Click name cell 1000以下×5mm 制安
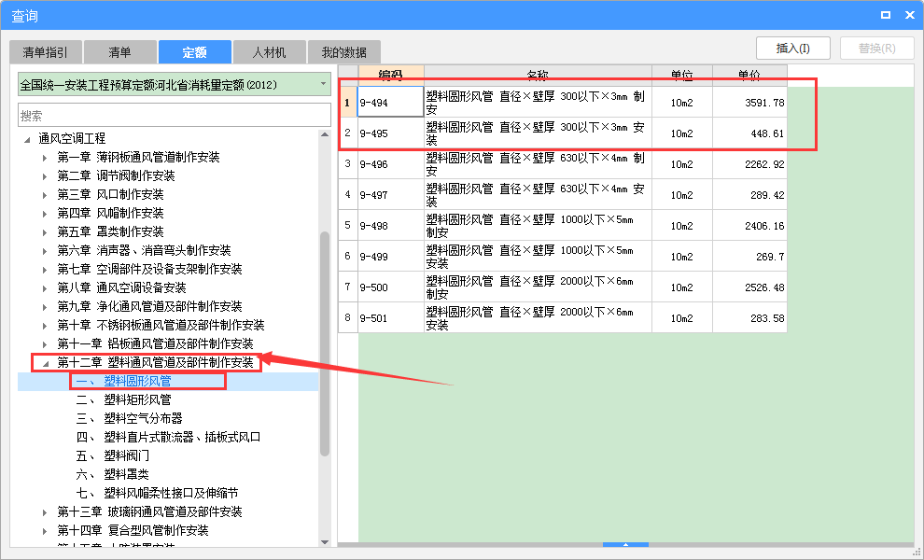Viewport: 924px width, 560px height. pyautogui.click(x=538, y=225)
